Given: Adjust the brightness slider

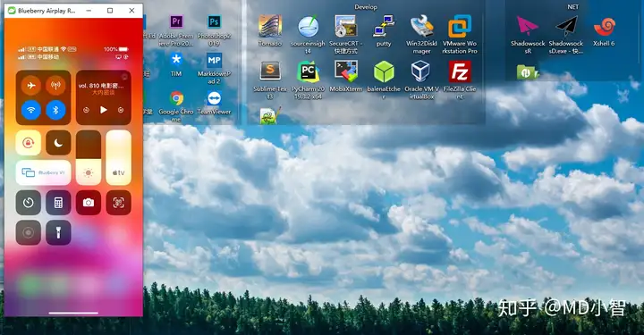Looking at the screenshot, I should pos(89,158).
